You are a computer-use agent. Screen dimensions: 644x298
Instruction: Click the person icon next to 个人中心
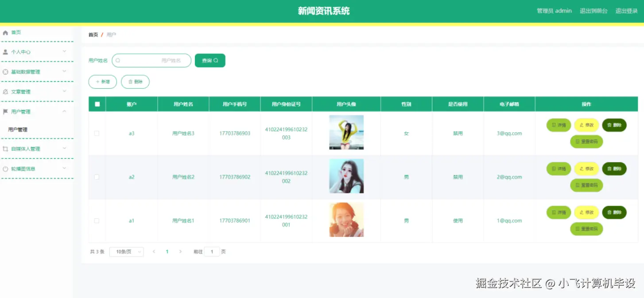point(5,52)
